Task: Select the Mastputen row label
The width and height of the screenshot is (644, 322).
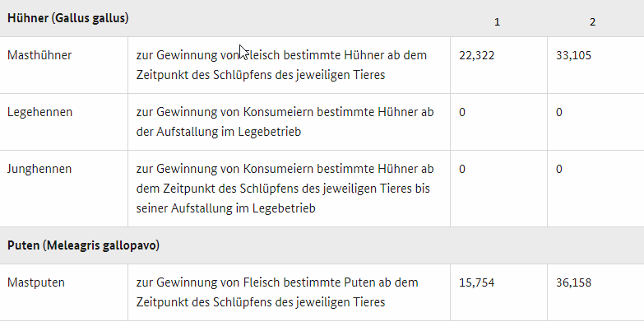Action: coord(36,282)
